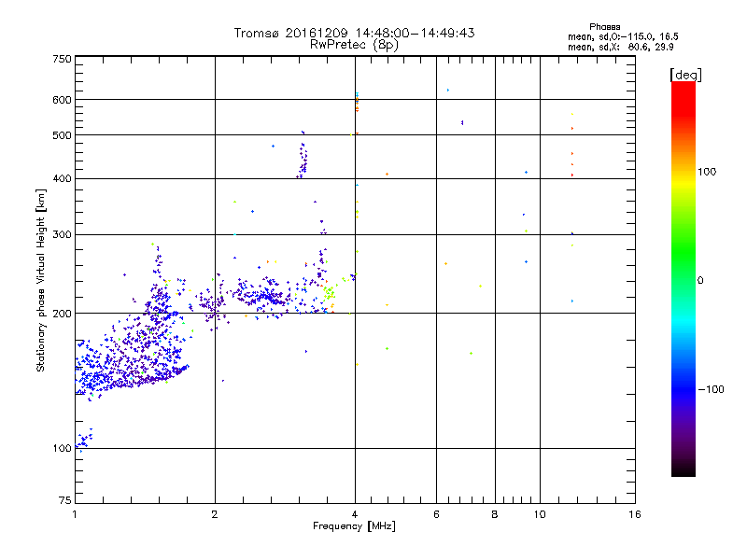Click the y-axis tick label '75'
The width and height of the screenshot is (747, 560).
coord(65,500)
